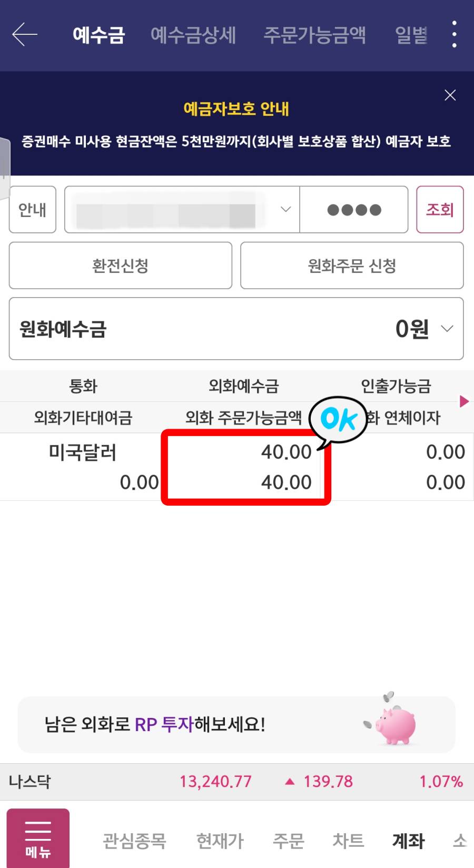Switch to the 예수금상세 tab
This screenshot has width=474, height=868.
[x=193, y=35]
